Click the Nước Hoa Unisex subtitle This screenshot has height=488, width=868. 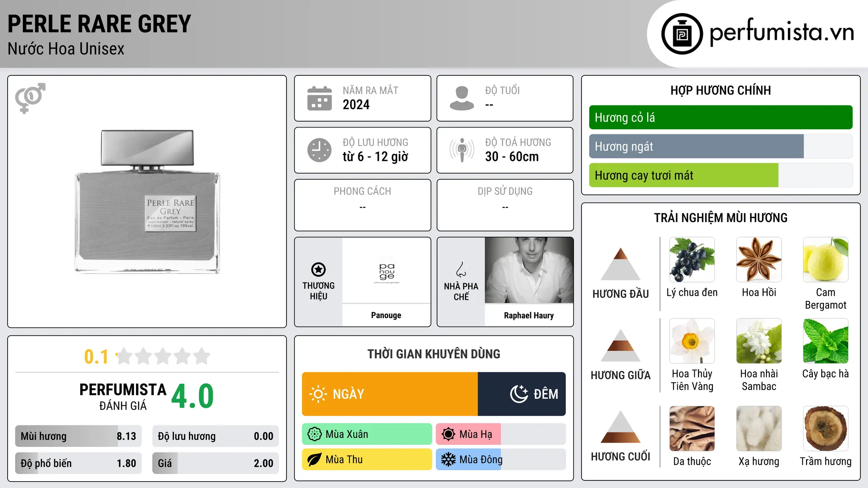[x=66, y=49]
